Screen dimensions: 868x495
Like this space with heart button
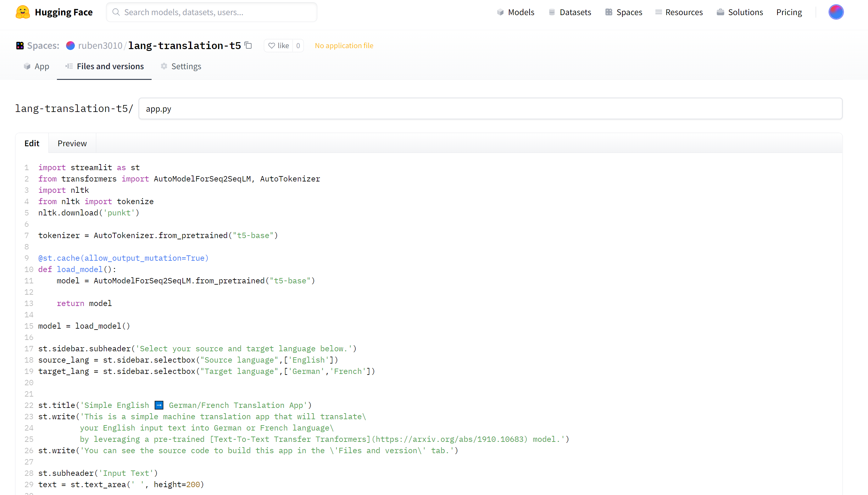coord(278,46)
